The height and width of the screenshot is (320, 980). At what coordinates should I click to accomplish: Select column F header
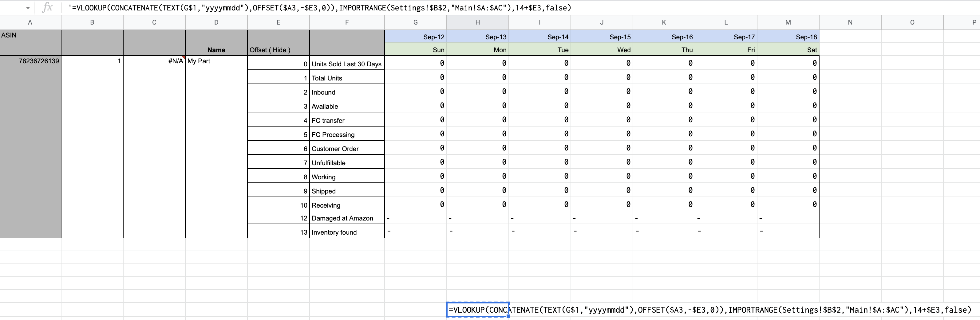pos(347,22)
